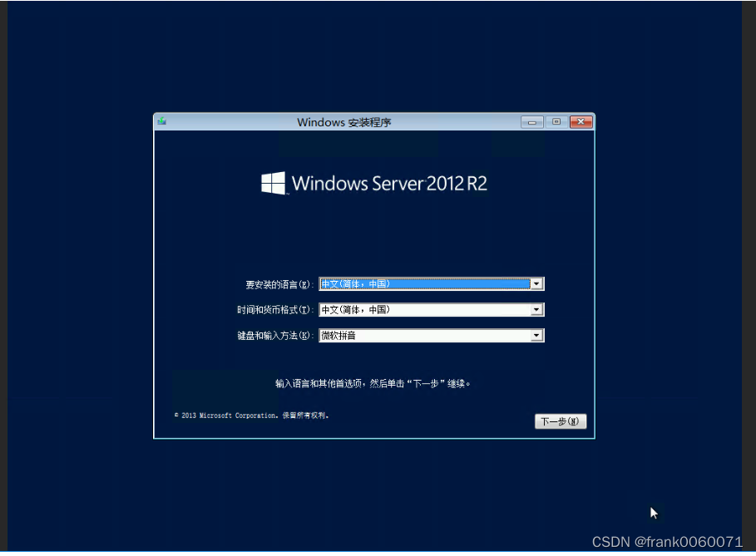Close the Windows 安装程序 window
This screenshot has height=556, width=756.
(581, 122)
